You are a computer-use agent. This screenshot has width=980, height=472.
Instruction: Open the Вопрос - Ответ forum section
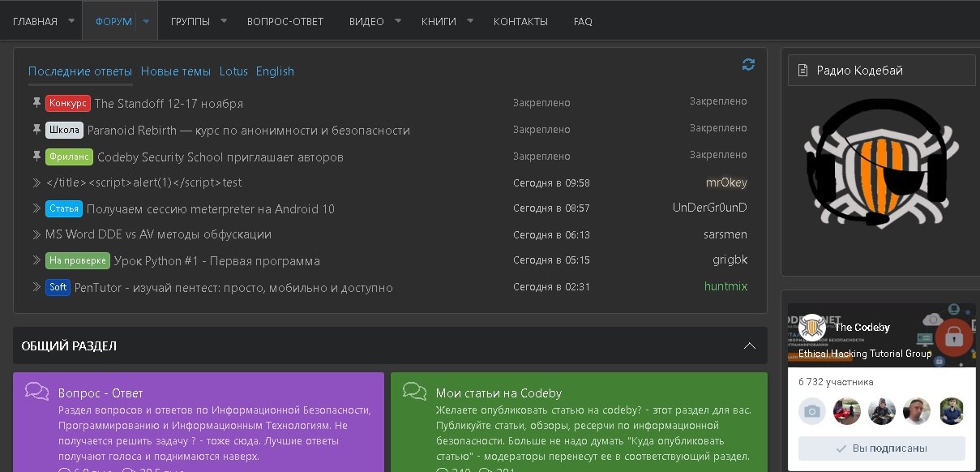(x=101, y=393)
